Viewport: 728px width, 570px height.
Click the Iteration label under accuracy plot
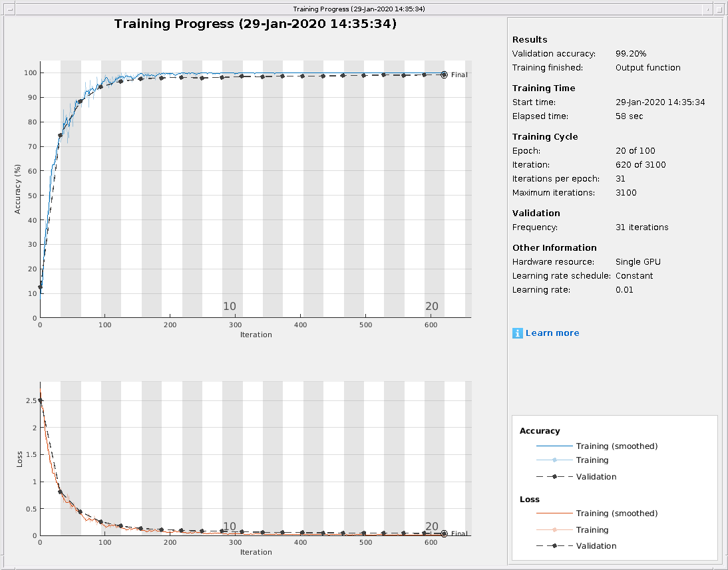[x=256, y=335]
